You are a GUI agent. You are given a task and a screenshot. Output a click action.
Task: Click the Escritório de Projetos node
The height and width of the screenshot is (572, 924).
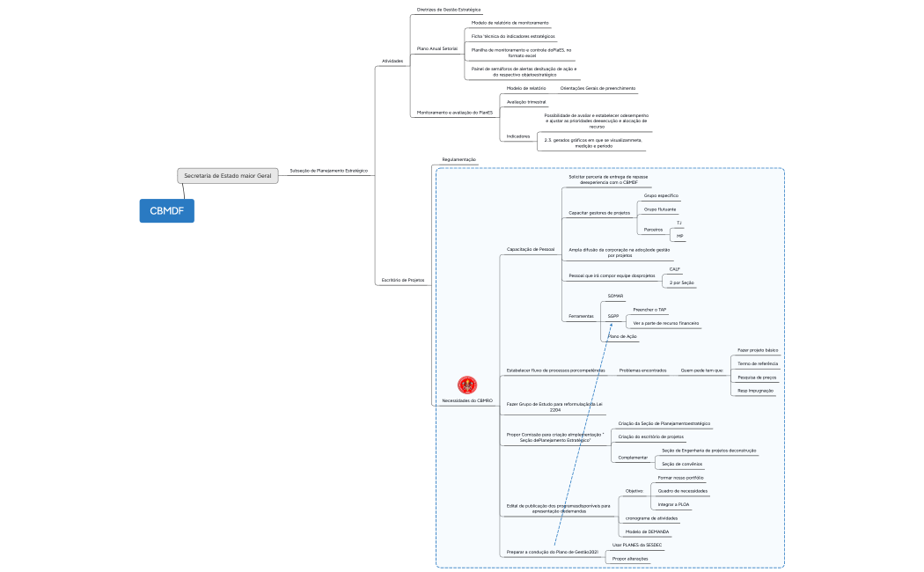[402, 280]
